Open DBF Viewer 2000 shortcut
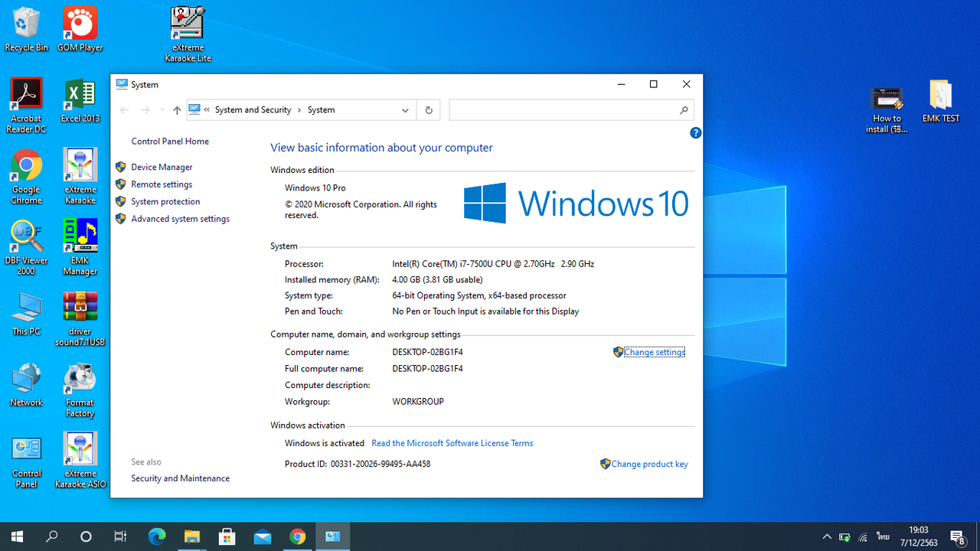Screen dimensions: 980x551 coord(26,248)
